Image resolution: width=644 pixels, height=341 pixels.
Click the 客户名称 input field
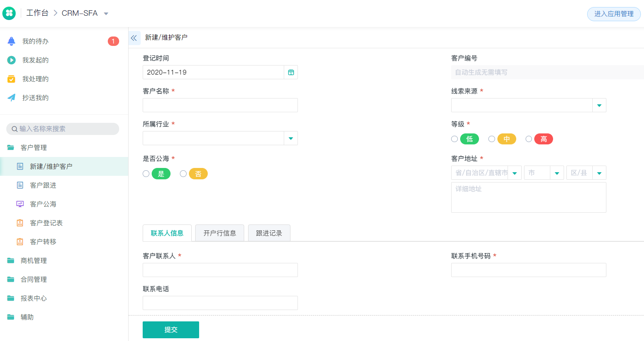coord(220,105)
